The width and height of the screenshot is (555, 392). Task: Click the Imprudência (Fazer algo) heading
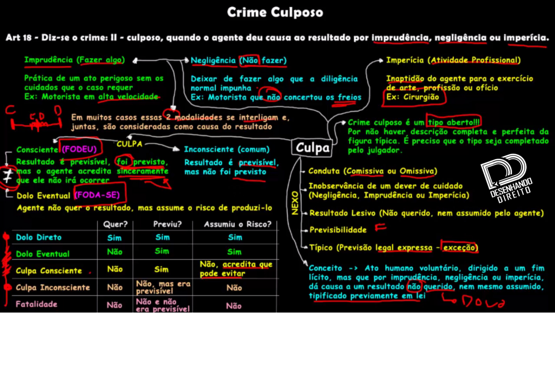tap(74, 60)
